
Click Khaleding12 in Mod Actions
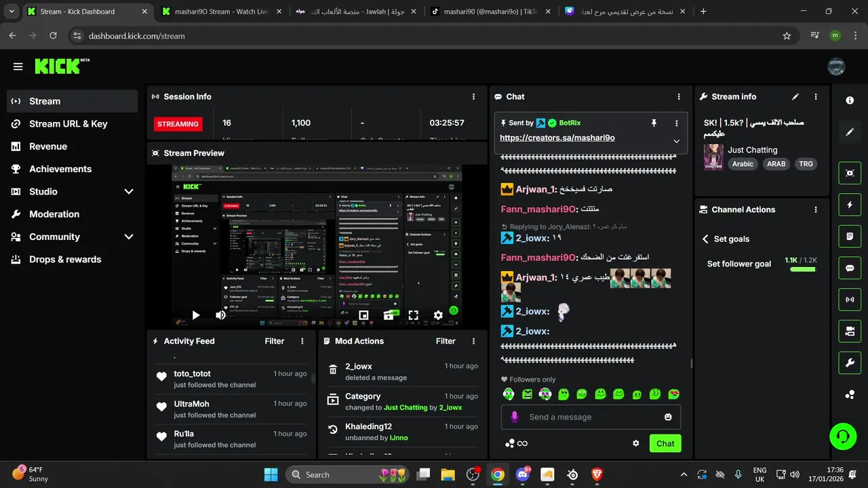pos(368,427)
